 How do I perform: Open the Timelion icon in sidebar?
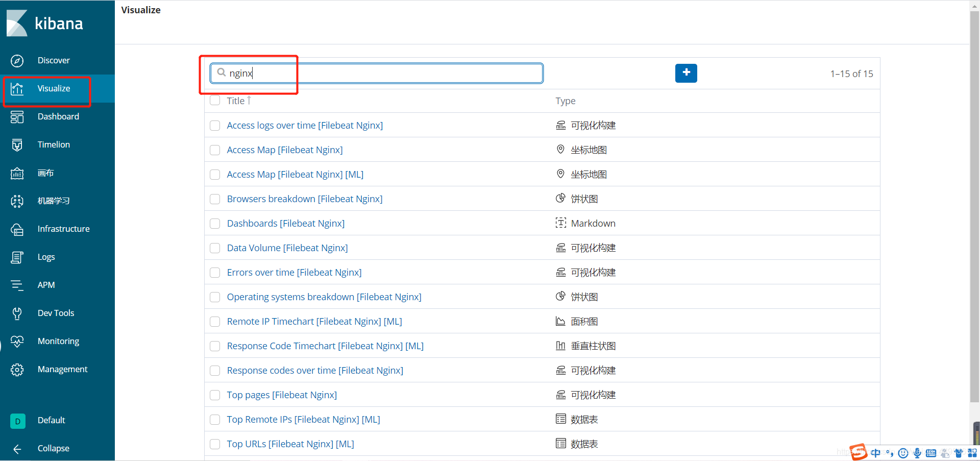(x=17, y=145)
